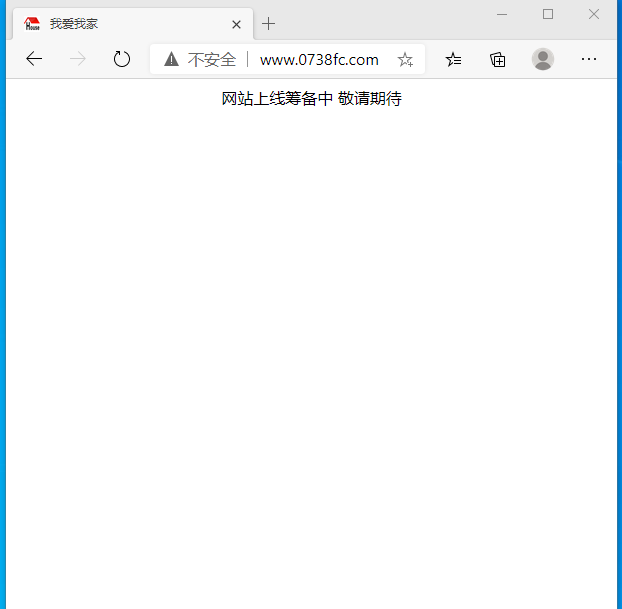Click the blank white area of the page
622x609 pixels.
pyautogui.click(x=310, y=350)
